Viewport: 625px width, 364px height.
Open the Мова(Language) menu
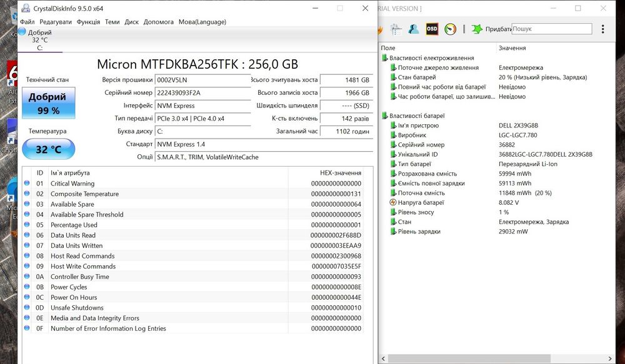pos(202,22)
